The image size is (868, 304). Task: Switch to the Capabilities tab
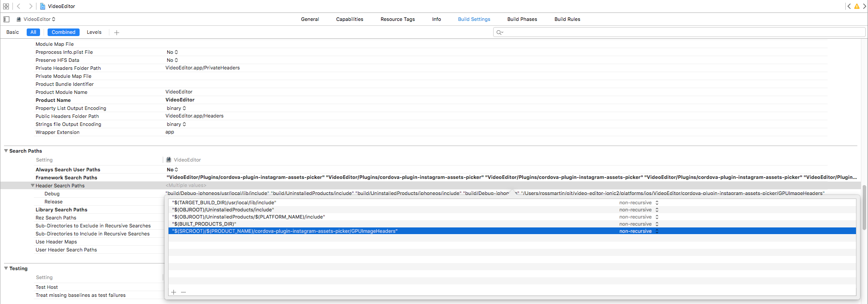(350, 19)
